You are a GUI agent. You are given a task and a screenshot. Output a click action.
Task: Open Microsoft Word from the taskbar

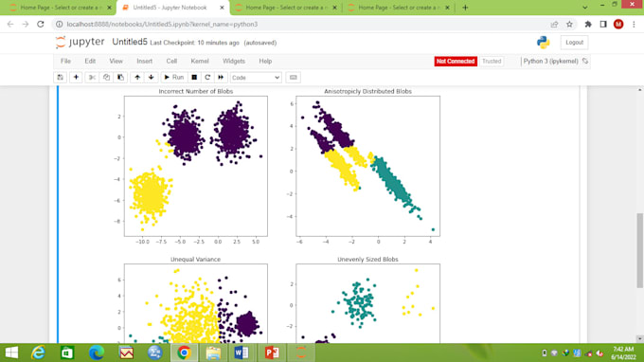241,353
